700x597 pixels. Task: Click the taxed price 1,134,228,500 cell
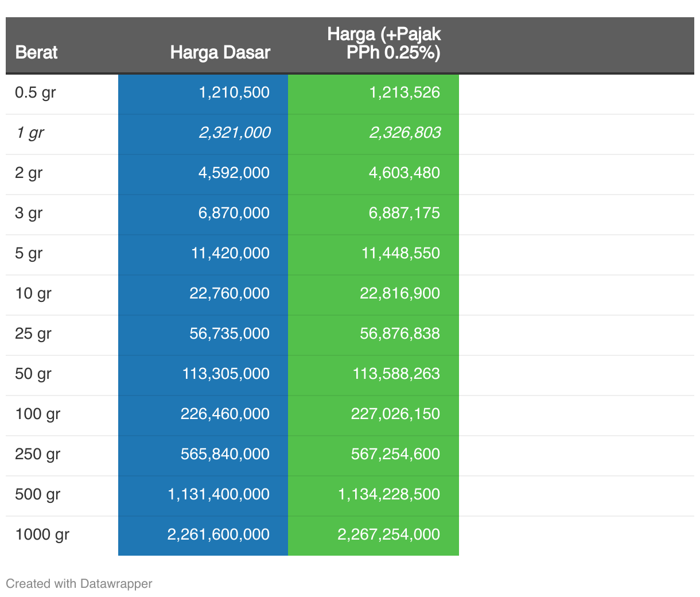tap(388, 494)
